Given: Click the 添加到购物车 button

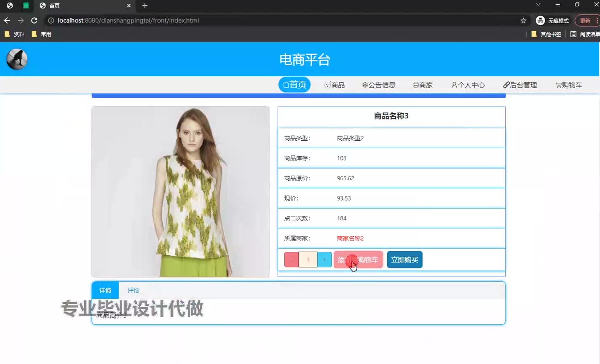Looking at the screenshot, I should (x=358, y=260).
